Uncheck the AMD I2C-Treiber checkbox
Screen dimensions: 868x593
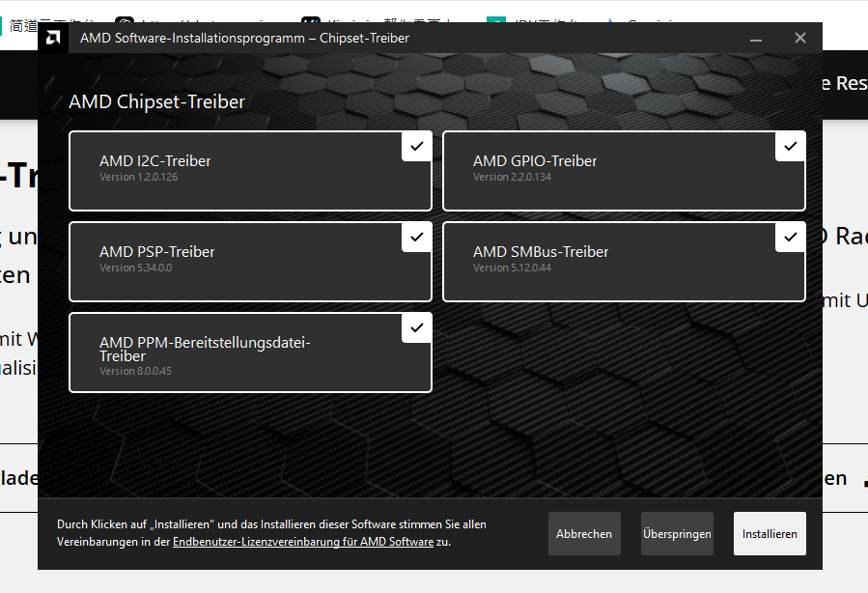pyautogui.click(x=417, y=146)
